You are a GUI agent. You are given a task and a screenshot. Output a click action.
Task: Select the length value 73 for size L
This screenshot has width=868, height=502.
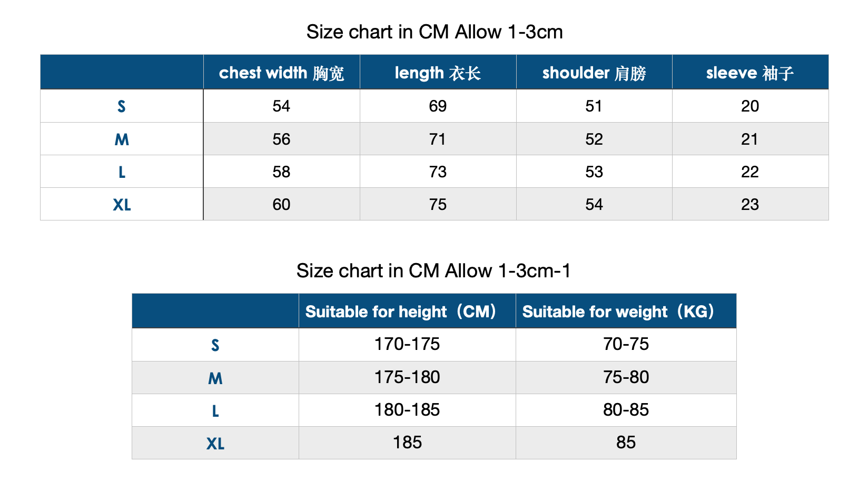click(438, 172)
